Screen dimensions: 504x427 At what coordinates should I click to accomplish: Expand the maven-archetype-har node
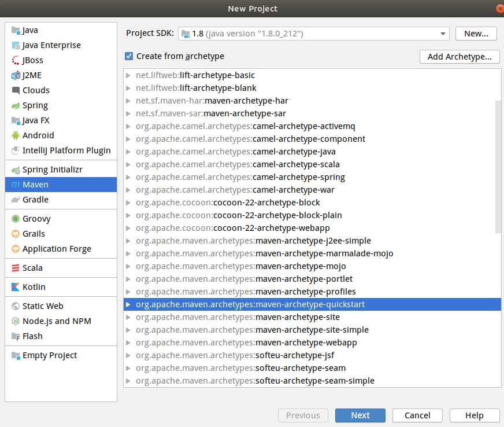(128, 101)
